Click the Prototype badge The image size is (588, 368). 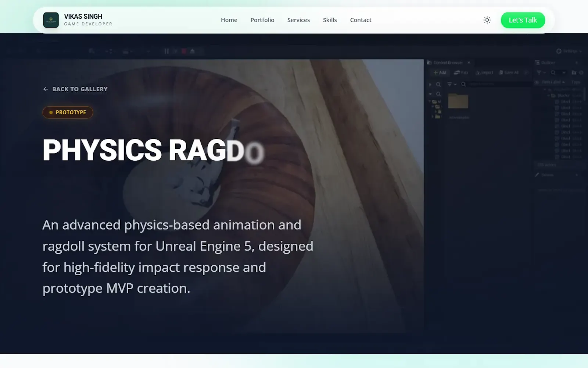point(68,112)
